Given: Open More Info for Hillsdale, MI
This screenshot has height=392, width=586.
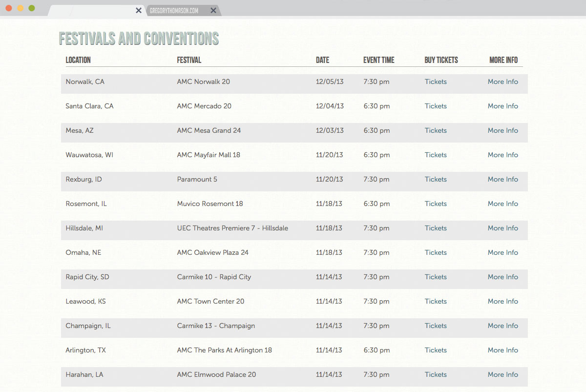Looking at the screenshot, I should click(503, 228).
